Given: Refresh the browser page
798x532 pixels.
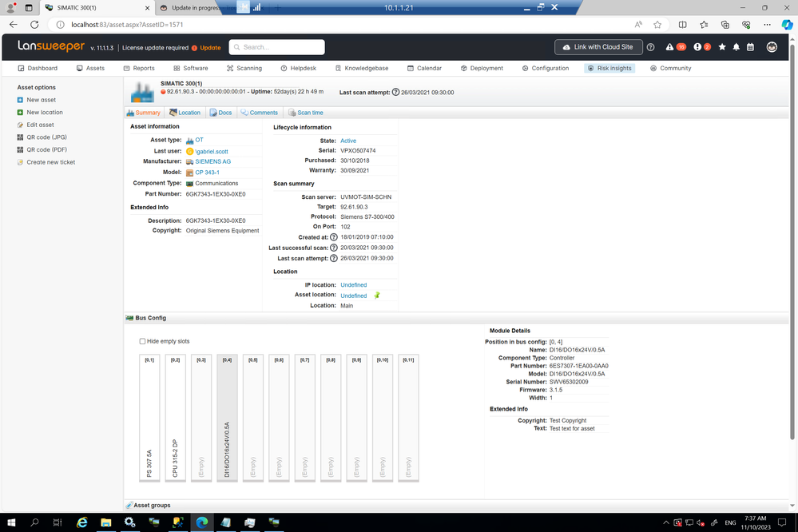Looking at the screenshot, I should tap(34, 25).
